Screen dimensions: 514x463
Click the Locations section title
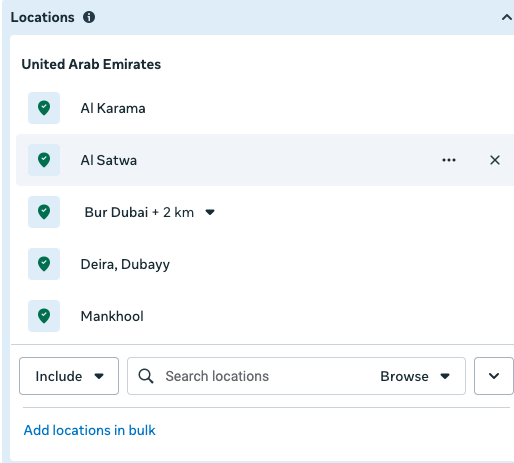point(42,17)
